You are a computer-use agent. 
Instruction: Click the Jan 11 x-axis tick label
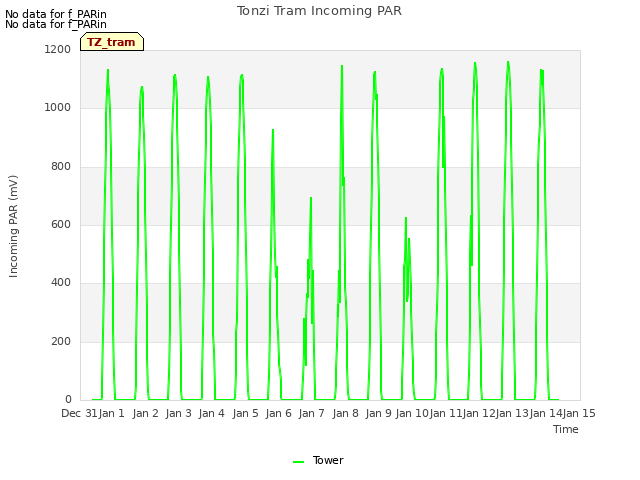[x=445, y=413]
